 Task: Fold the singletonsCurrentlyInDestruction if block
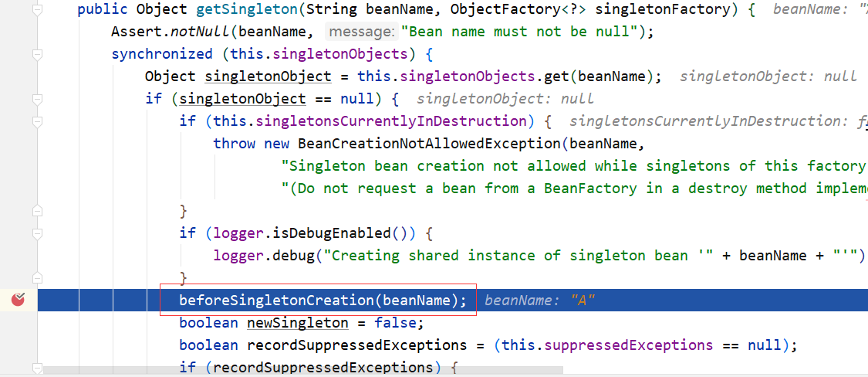[x=37, y=121]
